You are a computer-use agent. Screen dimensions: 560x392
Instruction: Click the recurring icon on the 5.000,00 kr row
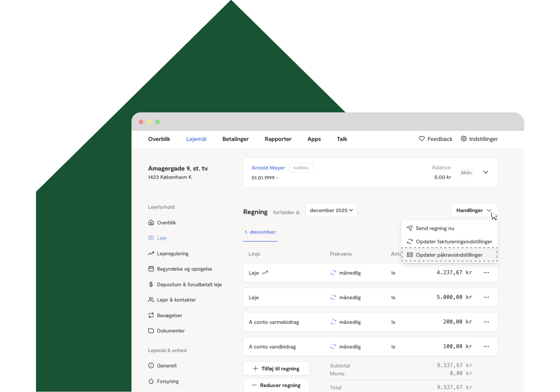tap(333, 297)
